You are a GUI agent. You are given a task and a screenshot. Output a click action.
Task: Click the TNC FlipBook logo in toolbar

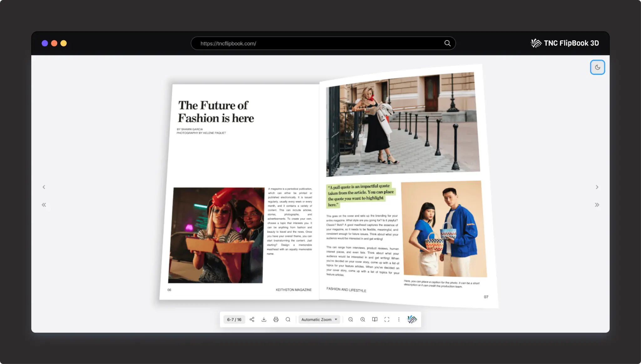412,320
